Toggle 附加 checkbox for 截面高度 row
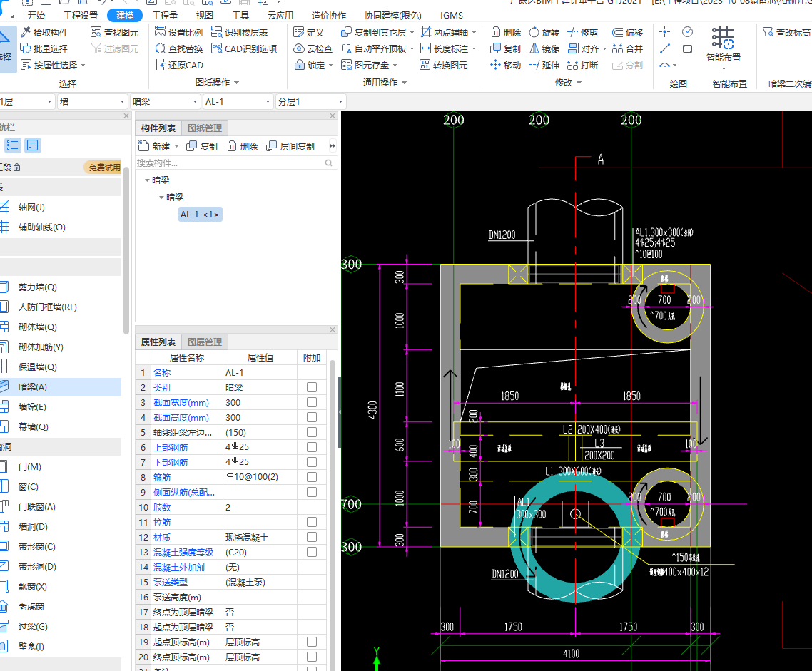The image size is (812, 671). [x=312, y=417]
